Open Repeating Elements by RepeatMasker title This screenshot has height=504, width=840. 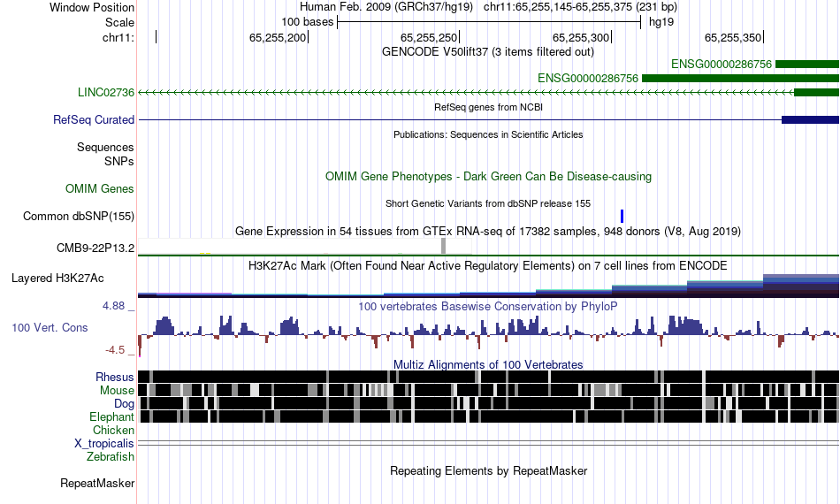488,470
